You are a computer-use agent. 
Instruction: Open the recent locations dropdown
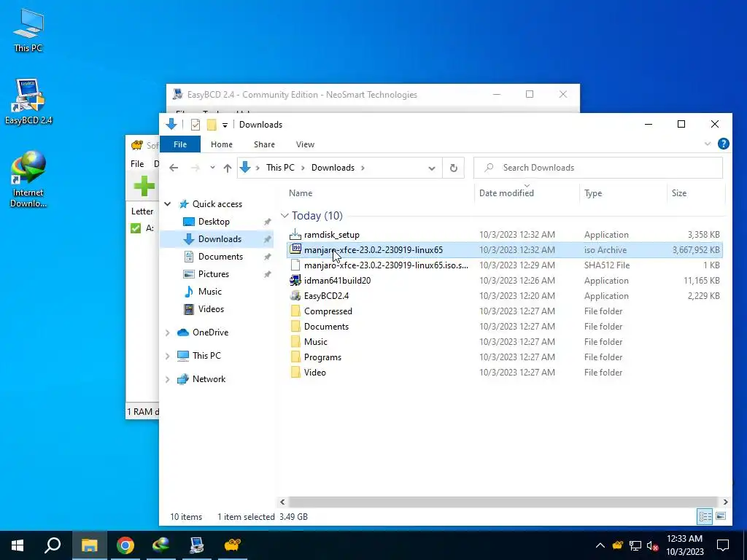[x=212, y=168]
